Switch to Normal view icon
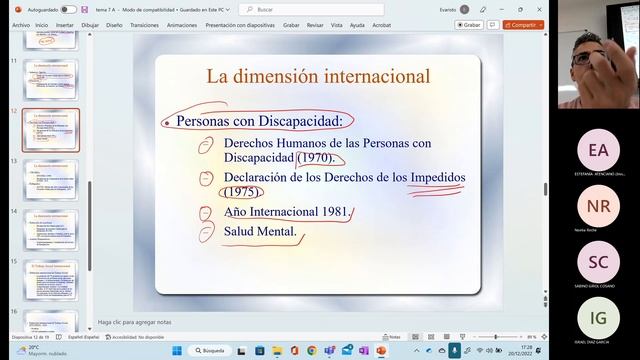Viewport: 640px width, 360px height. 415,337
